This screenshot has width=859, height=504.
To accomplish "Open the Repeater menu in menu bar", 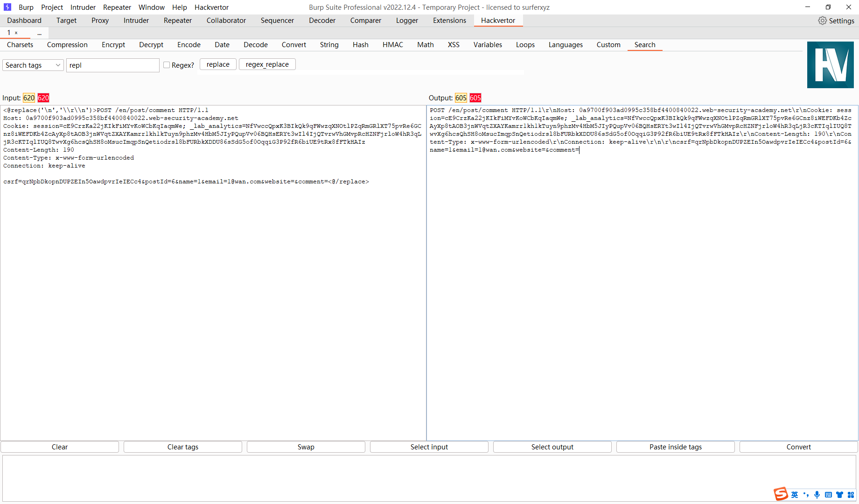I will point(117,7).
